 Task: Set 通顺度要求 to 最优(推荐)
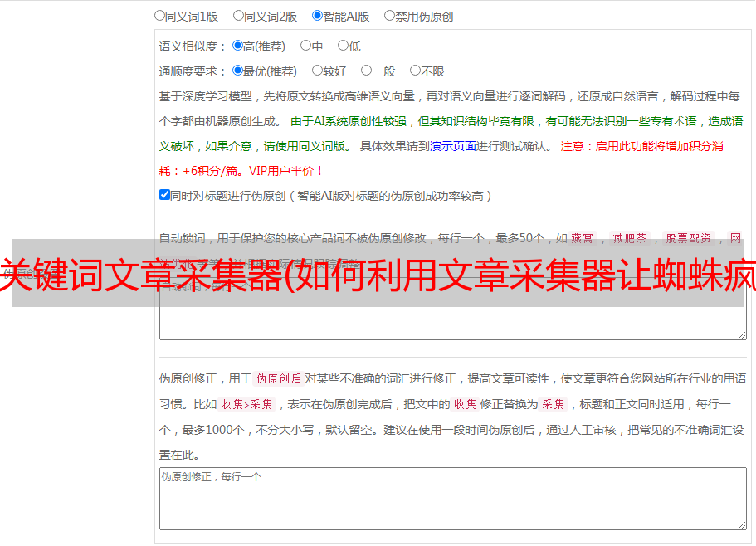[x=237, y=71]
